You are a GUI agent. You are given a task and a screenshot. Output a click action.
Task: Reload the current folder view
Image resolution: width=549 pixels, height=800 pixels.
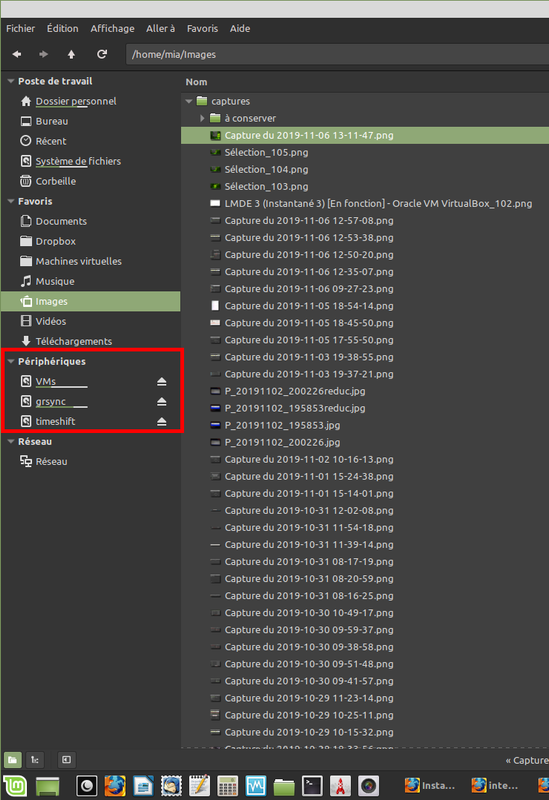[x=102, y=54]
